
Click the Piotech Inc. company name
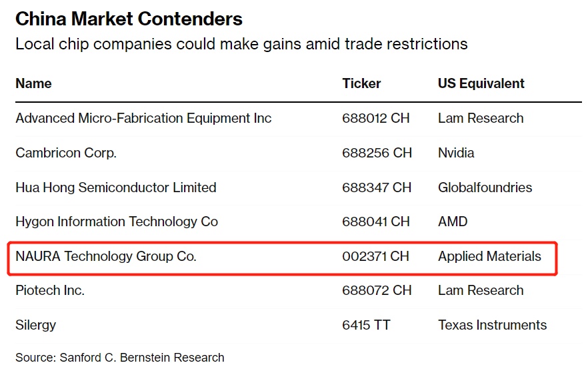click(50, 290)
